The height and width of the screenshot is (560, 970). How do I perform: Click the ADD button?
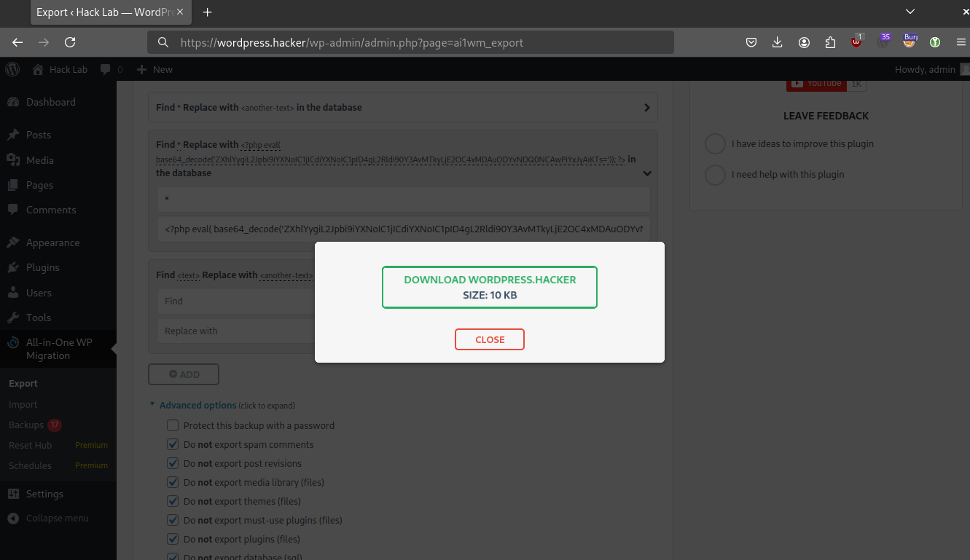point(184,374)
